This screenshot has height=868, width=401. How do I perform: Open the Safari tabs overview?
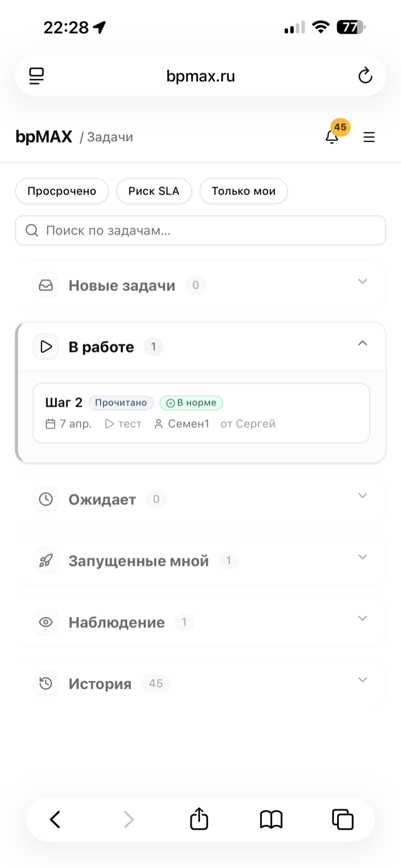point(342,819)
